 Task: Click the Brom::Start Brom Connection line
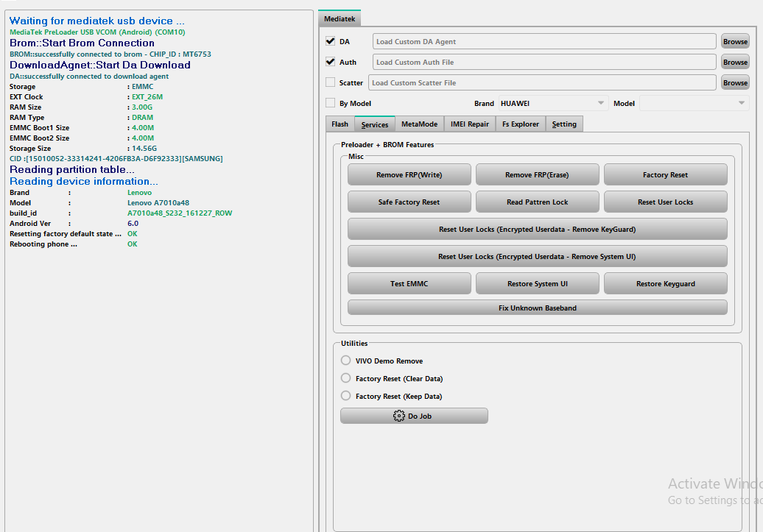(82, 43)
